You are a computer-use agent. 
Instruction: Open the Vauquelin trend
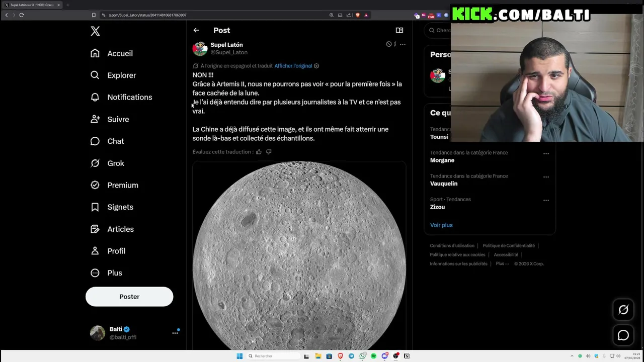tap(444, 184)
